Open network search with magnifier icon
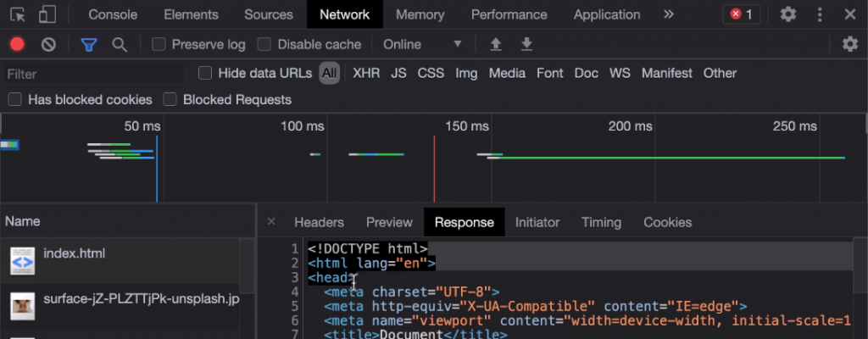The image size is (868, 339). click(120, 44)
